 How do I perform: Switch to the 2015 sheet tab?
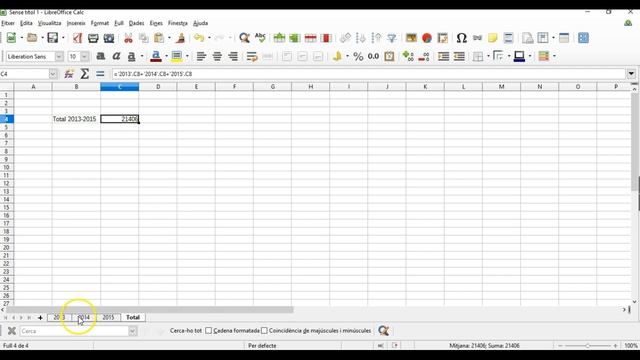(x=108, y=317)
